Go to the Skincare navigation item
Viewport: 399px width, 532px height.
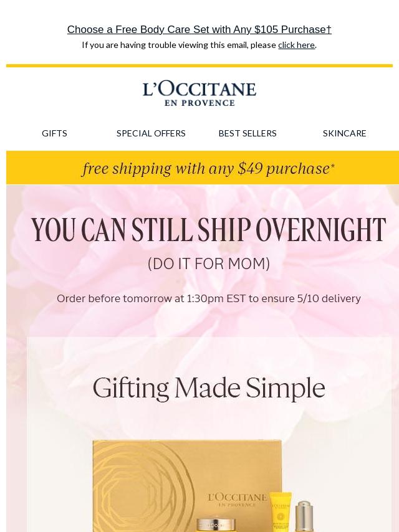click(344, 133)
